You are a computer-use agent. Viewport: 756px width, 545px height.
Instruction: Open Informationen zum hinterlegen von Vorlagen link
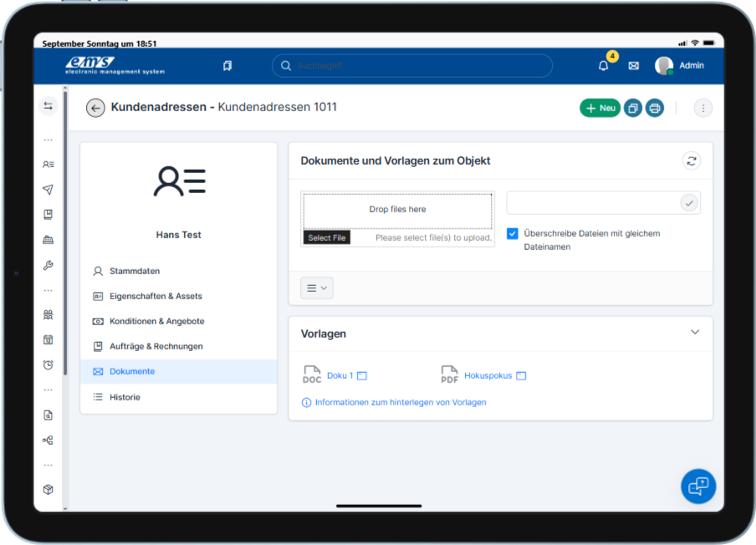point(400,402)
